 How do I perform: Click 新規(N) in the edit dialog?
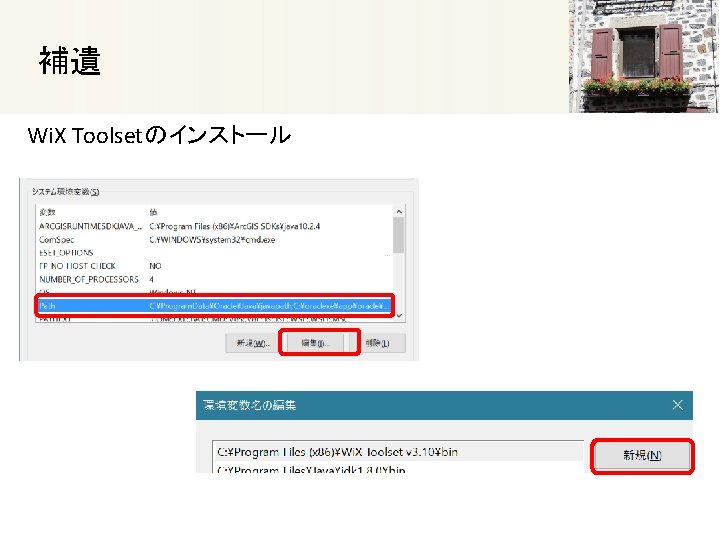642,456
